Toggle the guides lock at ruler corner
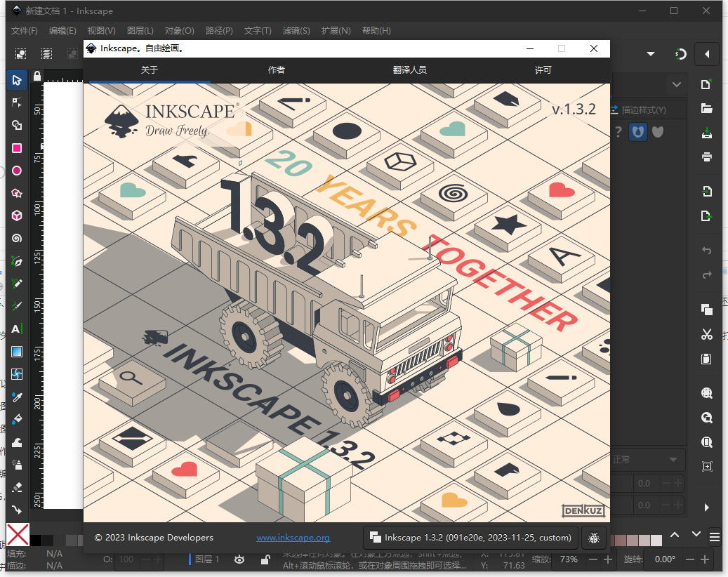 [37, 76]
